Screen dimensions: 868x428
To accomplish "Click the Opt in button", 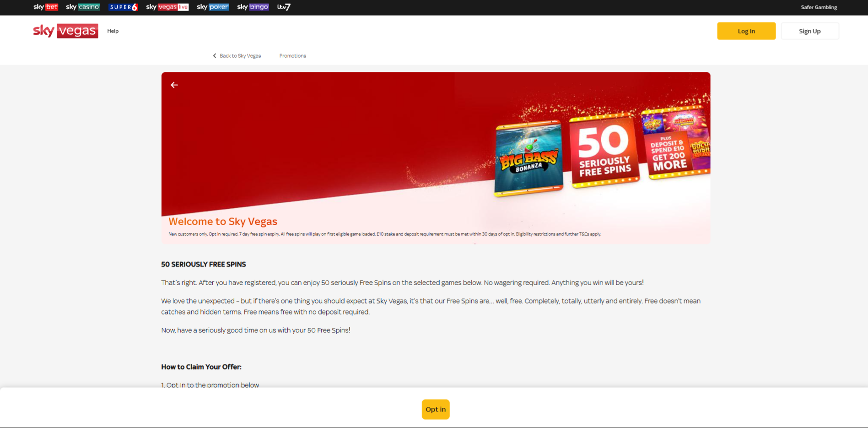I will coord(436,409).
